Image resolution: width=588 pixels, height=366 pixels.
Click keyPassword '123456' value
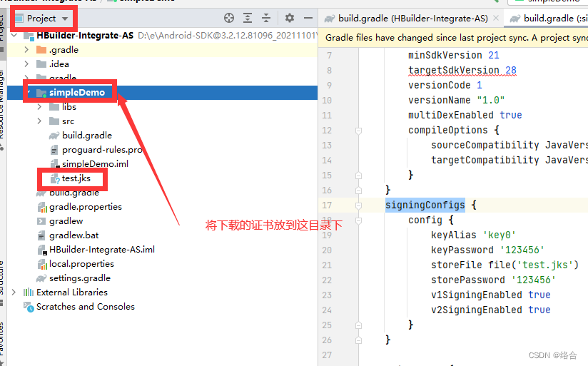pos(522,250)
